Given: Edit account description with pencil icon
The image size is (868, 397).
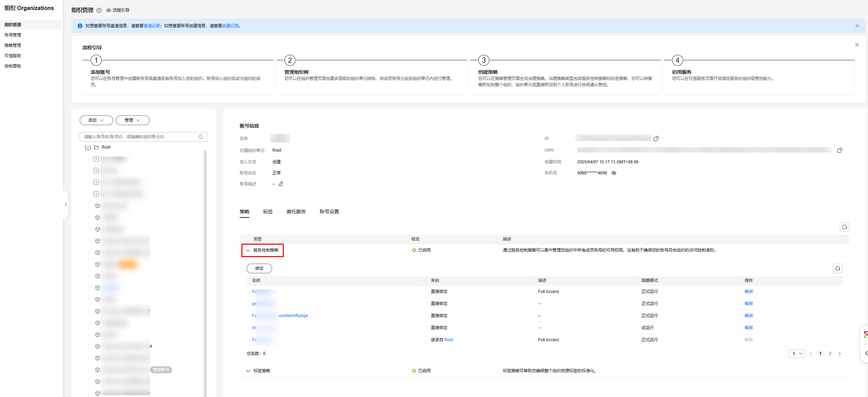Looking at the screenshot, I should 281,184.
